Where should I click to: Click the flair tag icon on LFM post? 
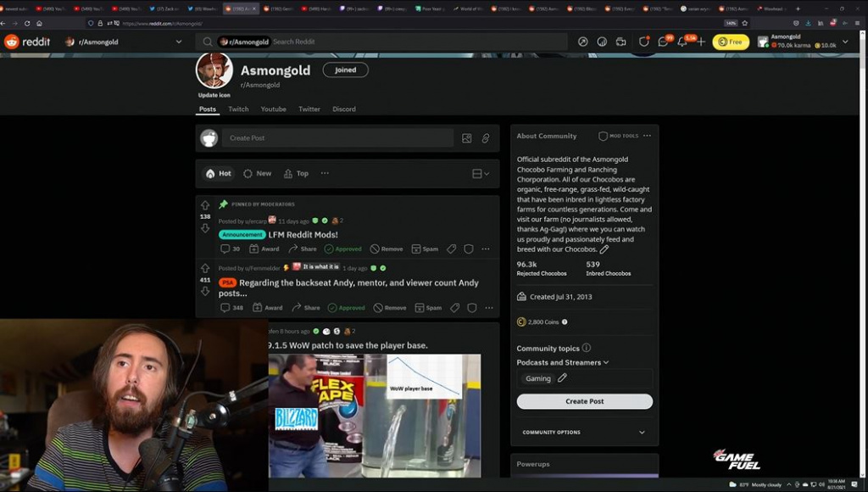pyautogui.click(x=451, y=249)
